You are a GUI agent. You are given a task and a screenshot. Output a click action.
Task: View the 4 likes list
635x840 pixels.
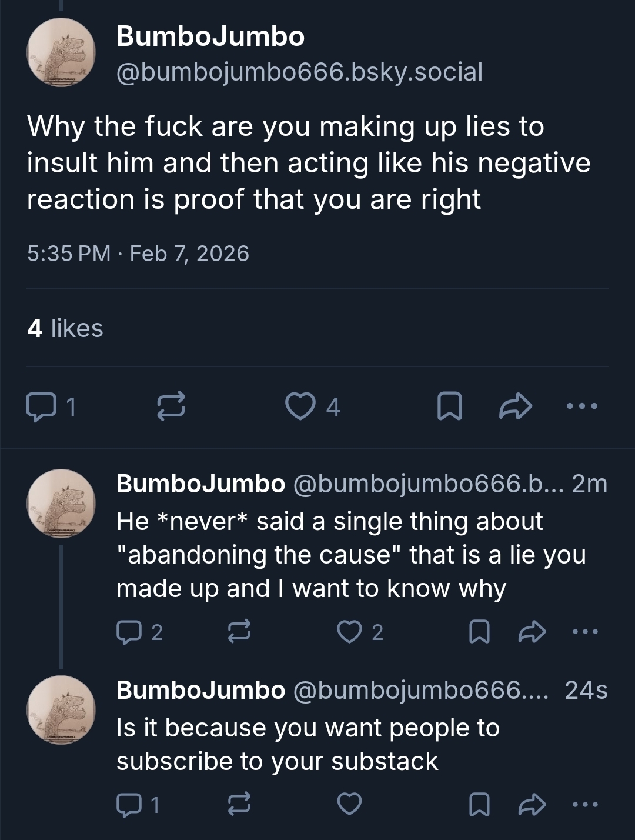(65, 328)
